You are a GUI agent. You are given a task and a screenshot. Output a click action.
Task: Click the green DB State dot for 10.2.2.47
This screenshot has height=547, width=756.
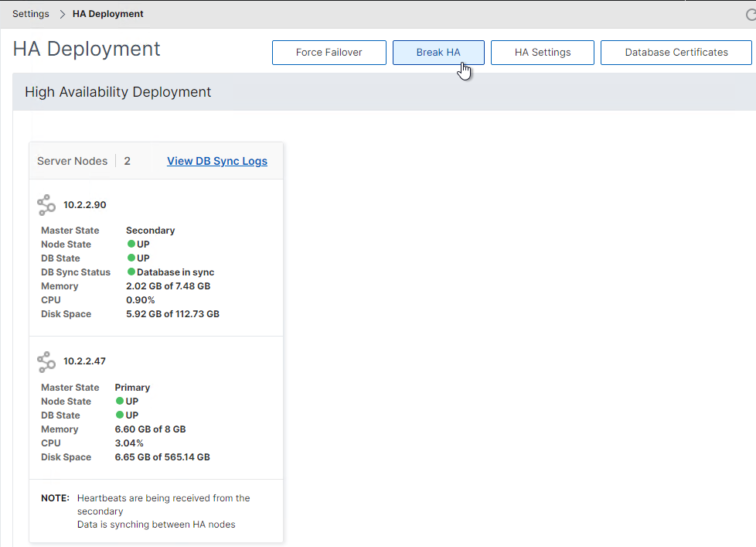120,415
